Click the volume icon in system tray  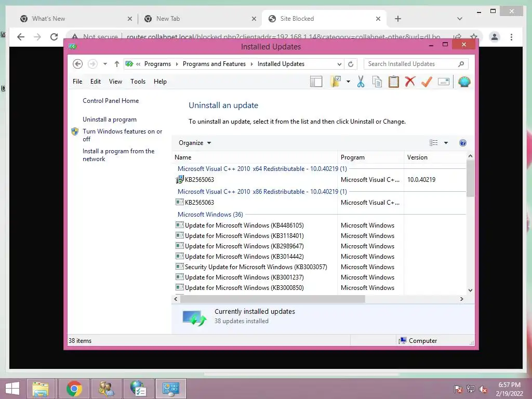(x=483, y=389)
